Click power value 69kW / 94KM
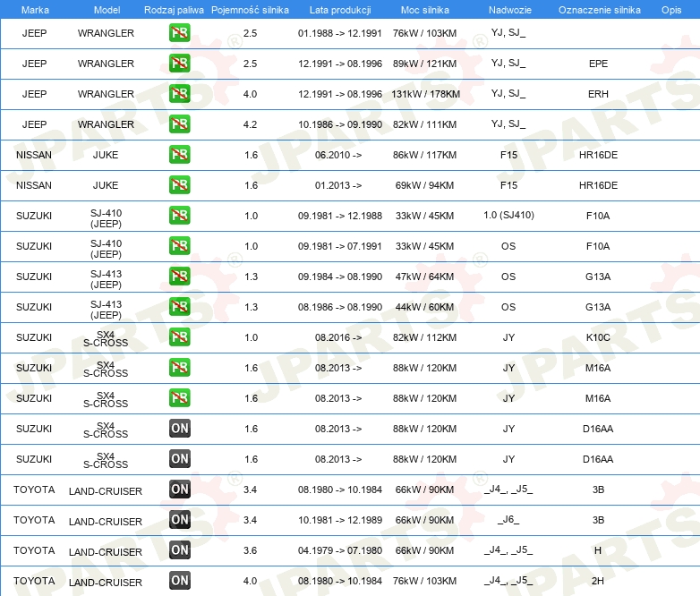 [x=424, y=185]
